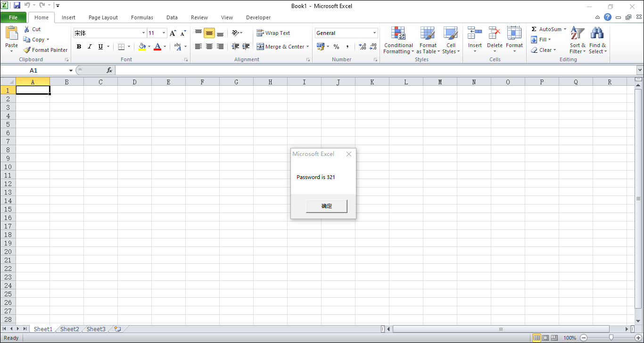Open the Font Color dropdown arrow
This screenshot has height=343, width=644.
[165, 47]
